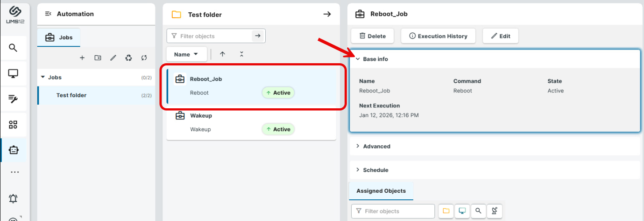The width and height of the screenshot is (644, 221).
Task: Open the Apps grid sidebar icon
Action: 13,125
